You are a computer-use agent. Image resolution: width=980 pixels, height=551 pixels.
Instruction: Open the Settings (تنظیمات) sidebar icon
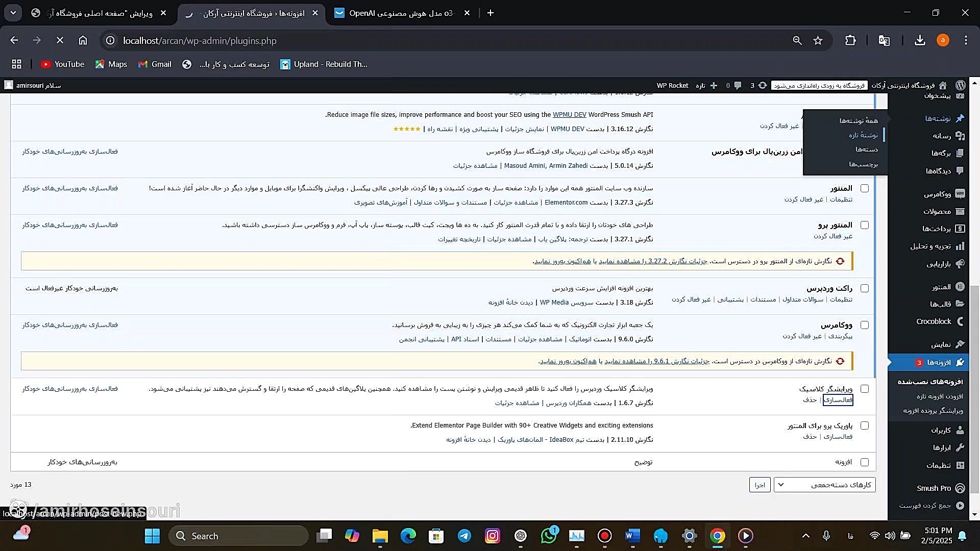click(x=960, y=465)
